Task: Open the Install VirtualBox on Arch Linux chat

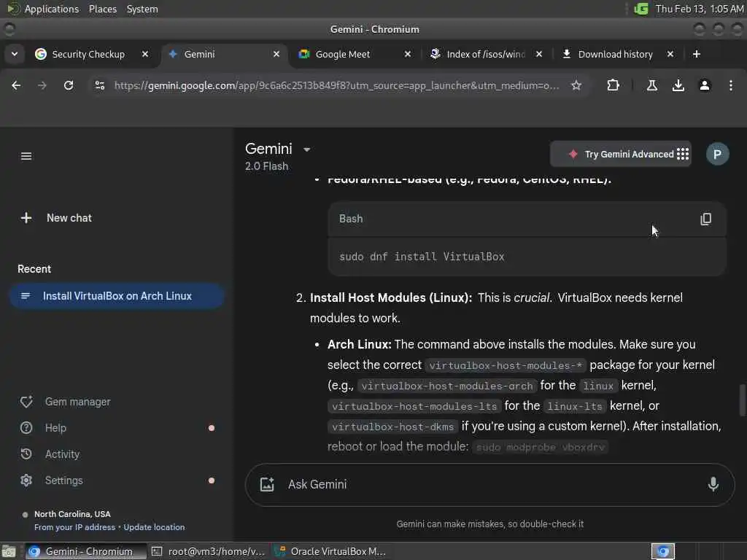Action: [117, 296]
